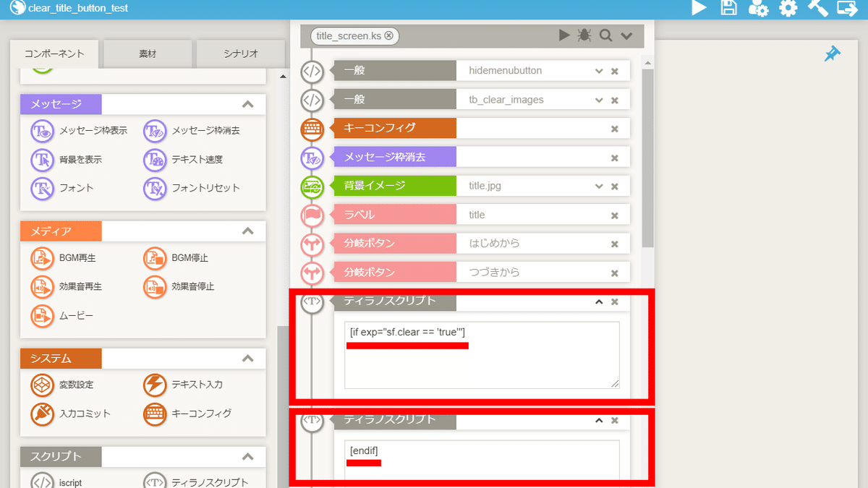Delete the 背景イメージ row

(x=615, y=186)
